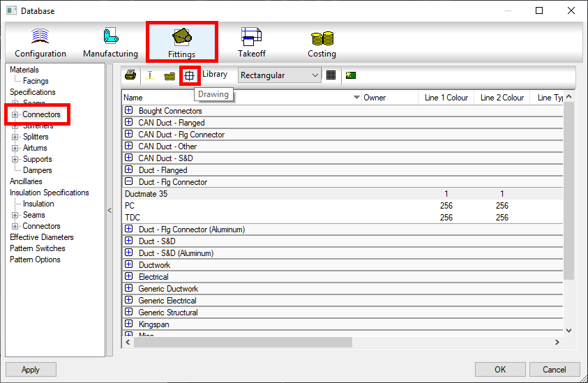Expand the Ductwork group
The height and width of the screenshot is (383, 588).
(128, 264)
